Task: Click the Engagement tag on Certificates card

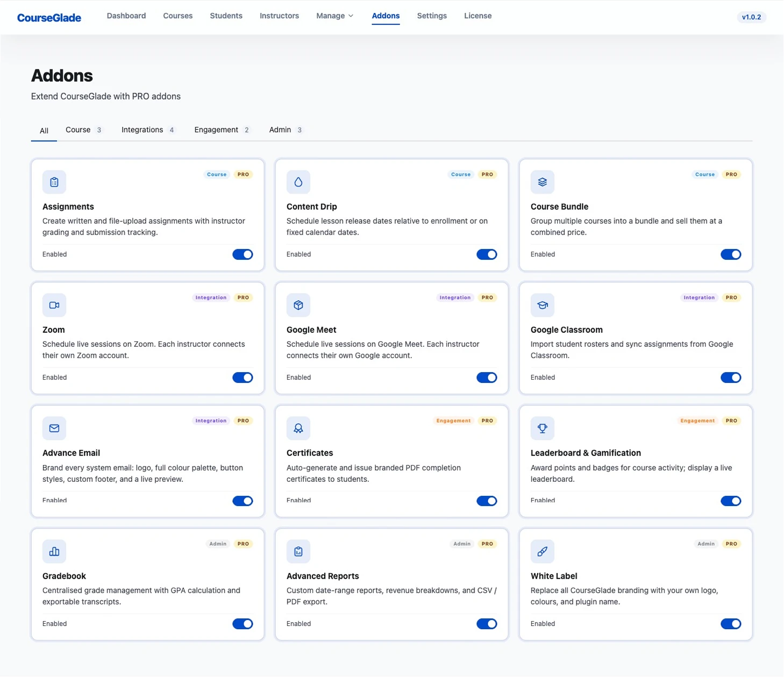Action: coord(453,421)
